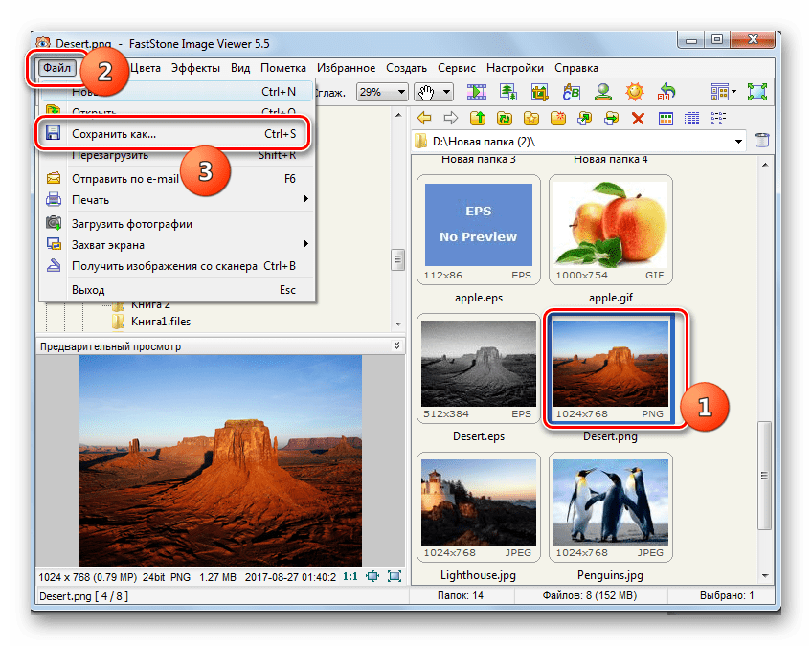This screenshot has height=646, width=812.
Task: Open the Эффекты menu
Action: click(x=195, y=68)
